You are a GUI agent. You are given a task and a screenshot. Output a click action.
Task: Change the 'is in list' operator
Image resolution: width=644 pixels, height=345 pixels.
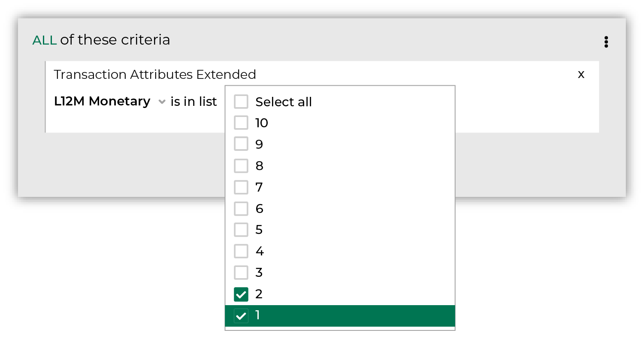[194, 102]
